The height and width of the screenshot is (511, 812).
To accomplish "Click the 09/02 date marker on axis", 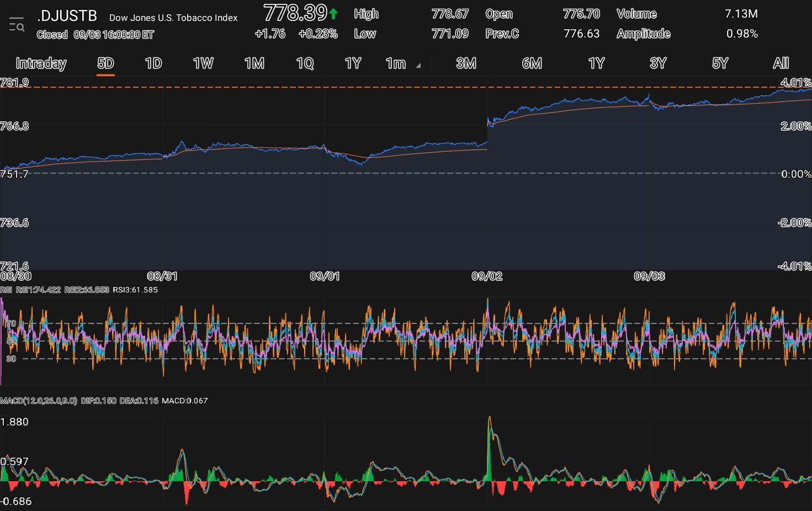I will tap(487, 276).
